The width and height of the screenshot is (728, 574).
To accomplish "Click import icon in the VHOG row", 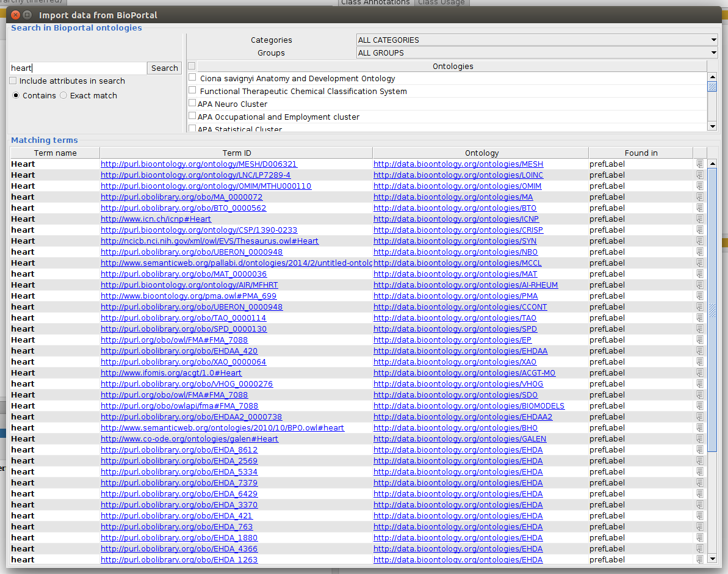I will pyautogui.click(x=700, y=384).
